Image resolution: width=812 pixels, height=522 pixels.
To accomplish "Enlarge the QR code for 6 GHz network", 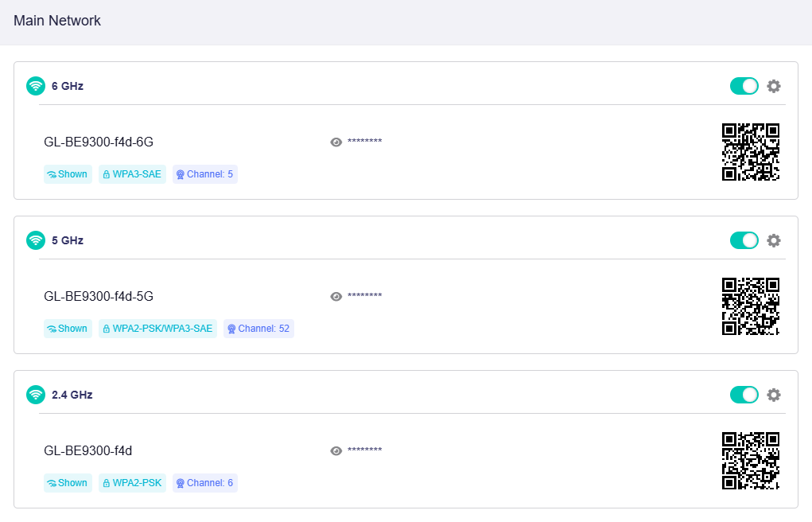I will (751, 152).
